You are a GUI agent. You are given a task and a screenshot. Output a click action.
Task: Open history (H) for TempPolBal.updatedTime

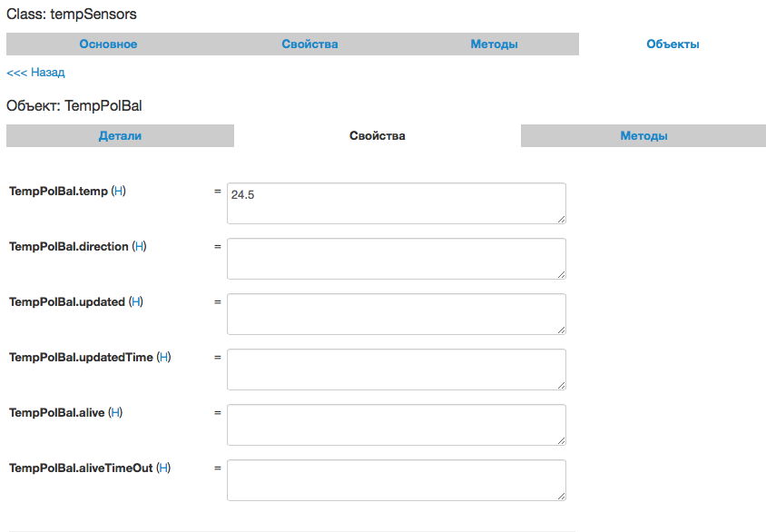click(164, 358)
